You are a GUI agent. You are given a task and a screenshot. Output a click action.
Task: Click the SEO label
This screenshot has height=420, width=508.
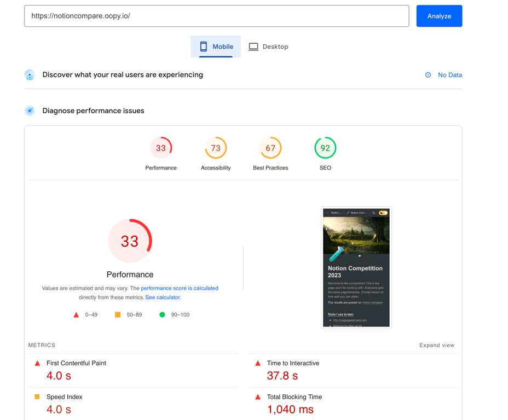pyautogui.click(x=325, y=167)
